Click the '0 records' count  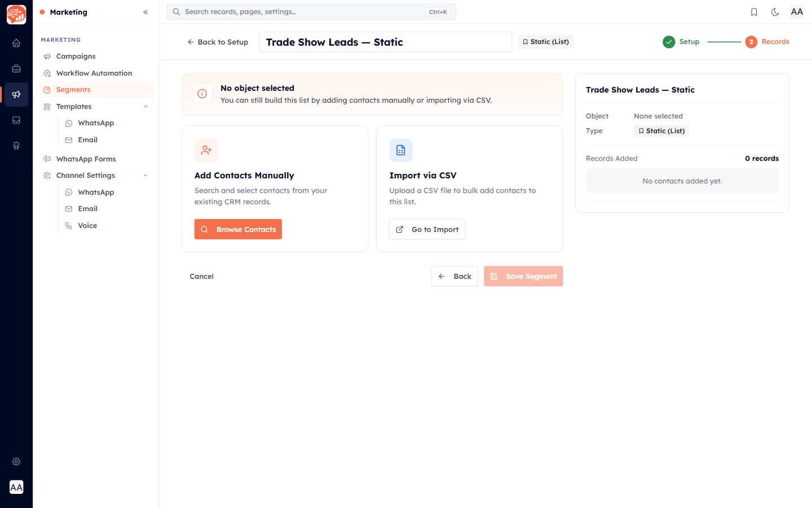click(x=762, y=159)
